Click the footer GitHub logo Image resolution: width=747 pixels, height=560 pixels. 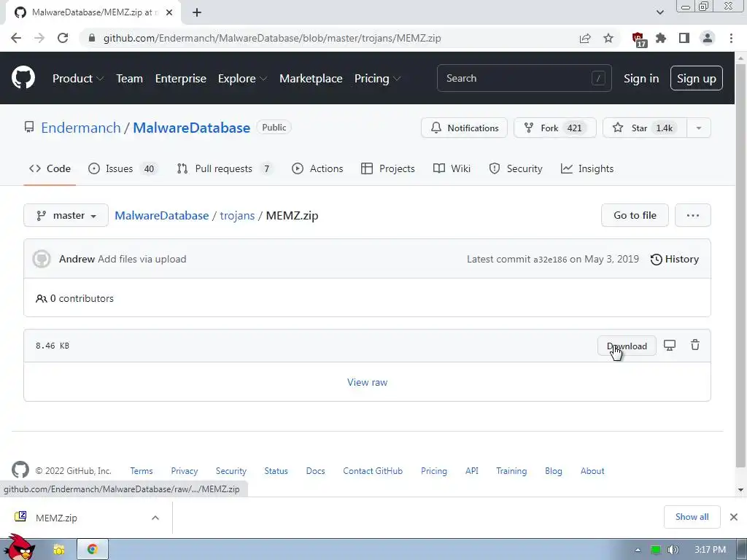(20, 470)
